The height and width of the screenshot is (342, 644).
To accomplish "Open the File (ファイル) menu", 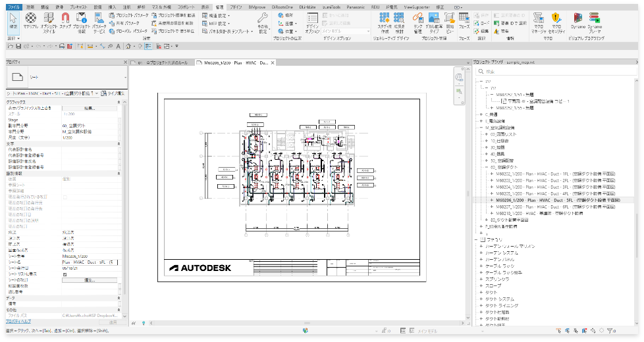I will click(14, 7).
